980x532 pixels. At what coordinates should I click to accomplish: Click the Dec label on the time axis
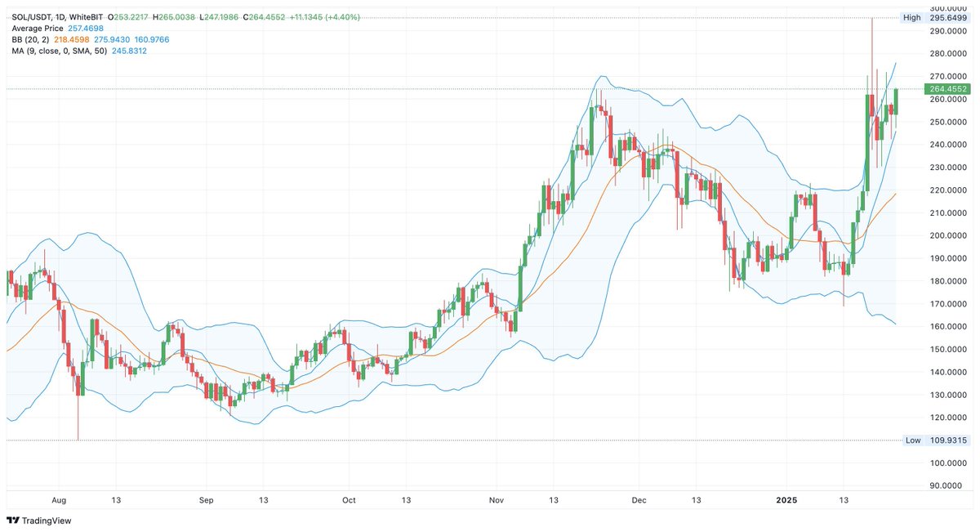click(x=638, y=499)
